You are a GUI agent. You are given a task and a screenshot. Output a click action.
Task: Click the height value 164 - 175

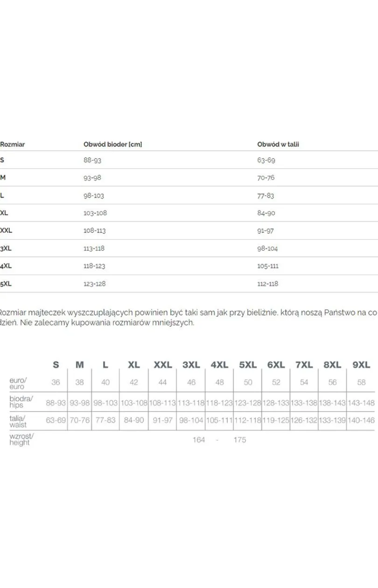219,440
